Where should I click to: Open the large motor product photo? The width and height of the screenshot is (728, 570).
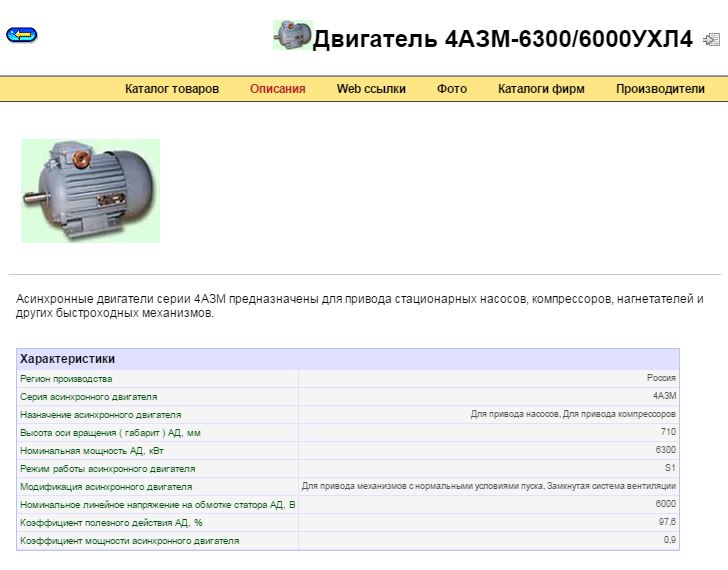91,191
